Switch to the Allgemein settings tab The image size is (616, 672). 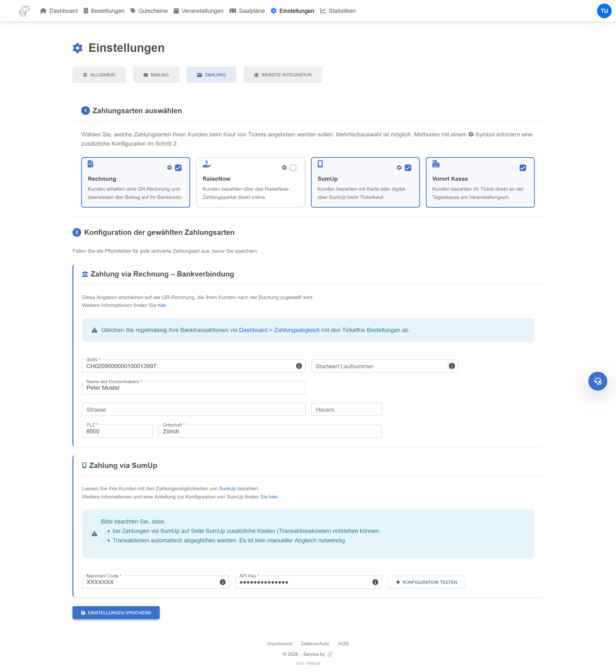coord(99,75)
